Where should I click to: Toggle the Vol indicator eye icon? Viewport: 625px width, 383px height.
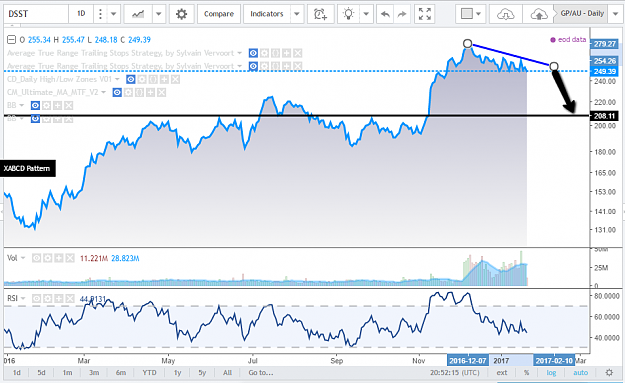pyautogui.click(x=36, y=258)
